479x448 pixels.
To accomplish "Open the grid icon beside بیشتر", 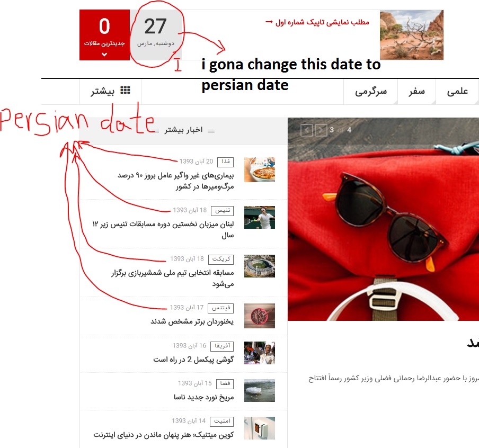I will [x=125, y=91].
